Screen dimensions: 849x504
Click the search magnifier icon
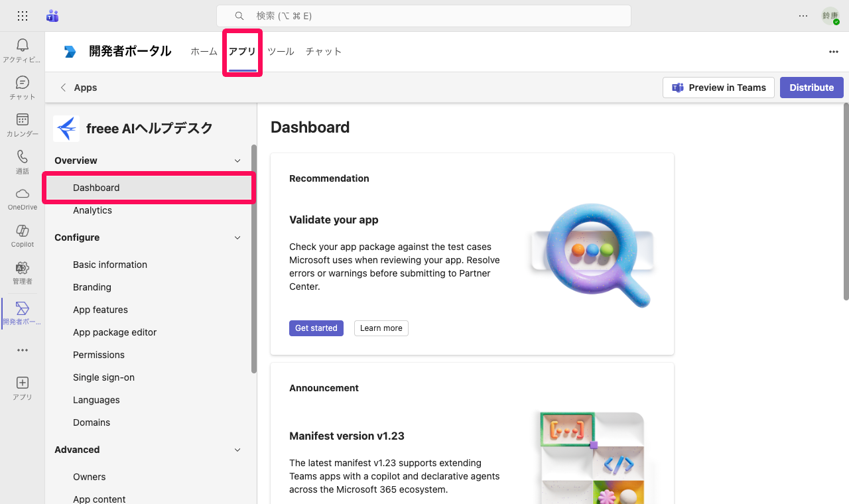[239, 16]
